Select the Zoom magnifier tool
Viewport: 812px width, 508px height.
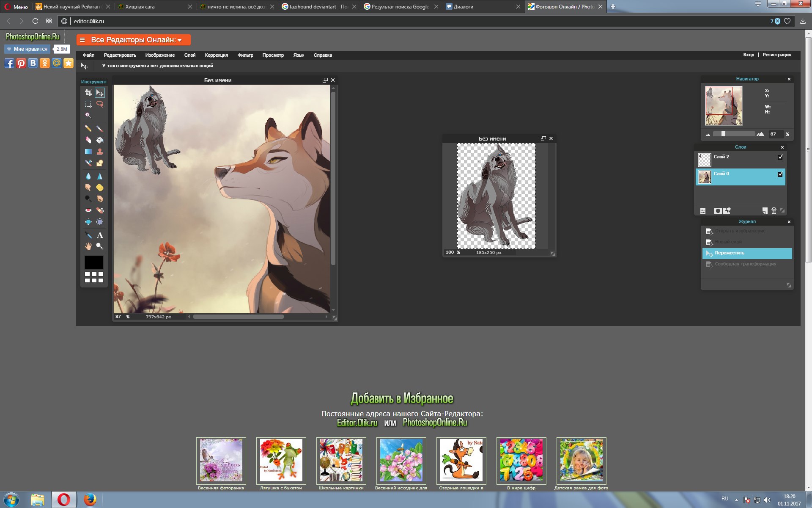point(100,246)
